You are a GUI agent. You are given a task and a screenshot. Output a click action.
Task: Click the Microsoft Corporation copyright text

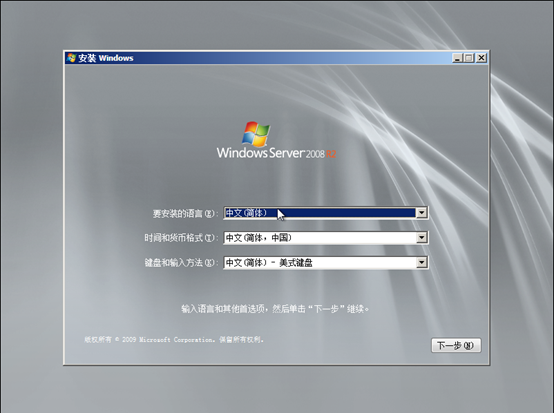[x=174, y=340]
